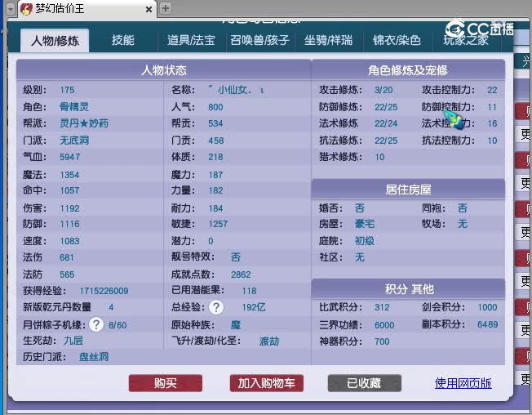Click the 体质 value 218
This screenshot has height=415, width=532.
(215, 157)
